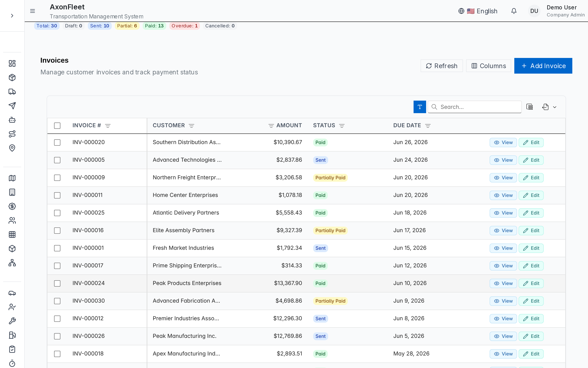Click the invoice Search field

[475, 107]
